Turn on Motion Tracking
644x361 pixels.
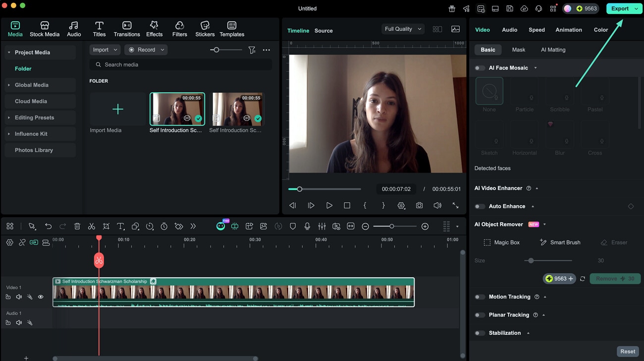pos(480,297)
